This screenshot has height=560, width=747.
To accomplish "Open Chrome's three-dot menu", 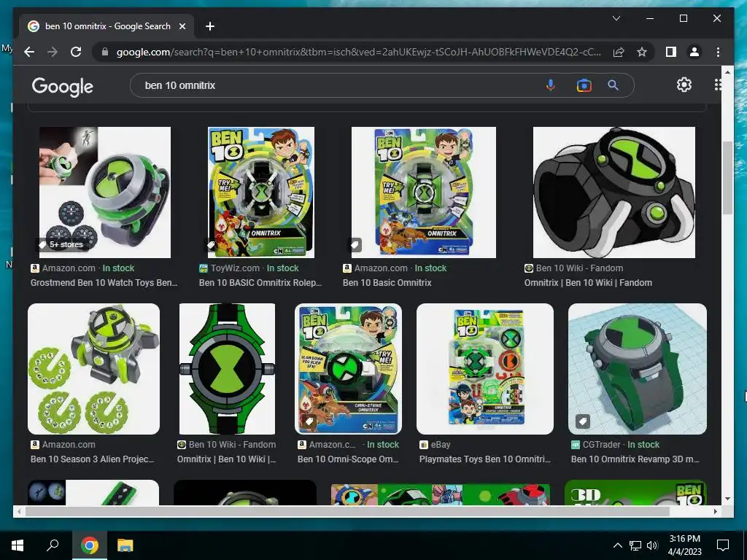I will pyautogui.click(x=718, y=52).
